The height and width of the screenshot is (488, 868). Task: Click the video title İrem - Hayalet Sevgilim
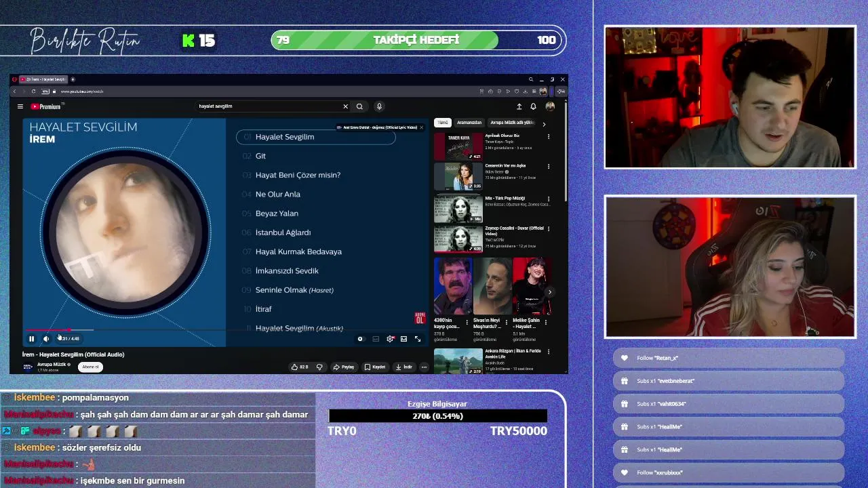point(73,354)
